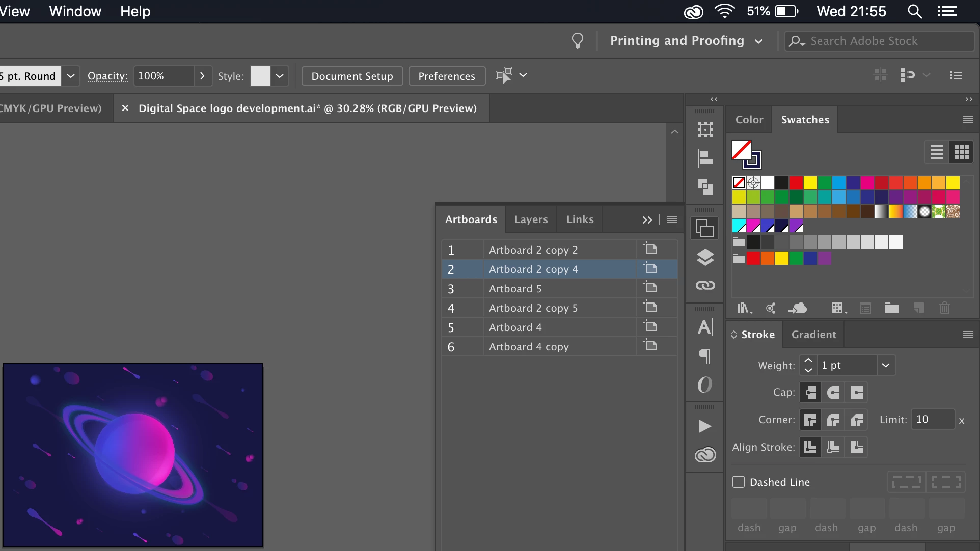Open the Pathfinder panel icon

pyautogui.click(x=705, y=187)
